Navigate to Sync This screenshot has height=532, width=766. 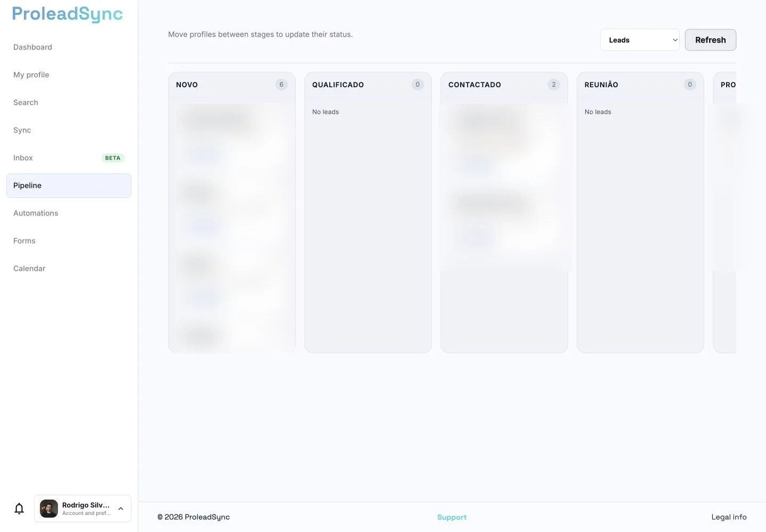coord(22,130)
